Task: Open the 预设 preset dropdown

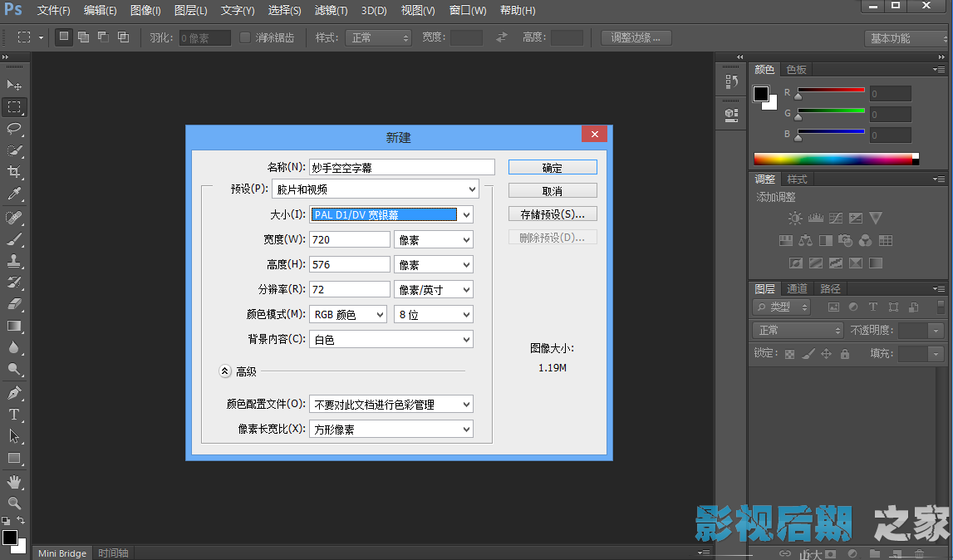Action: coord(376,189)
